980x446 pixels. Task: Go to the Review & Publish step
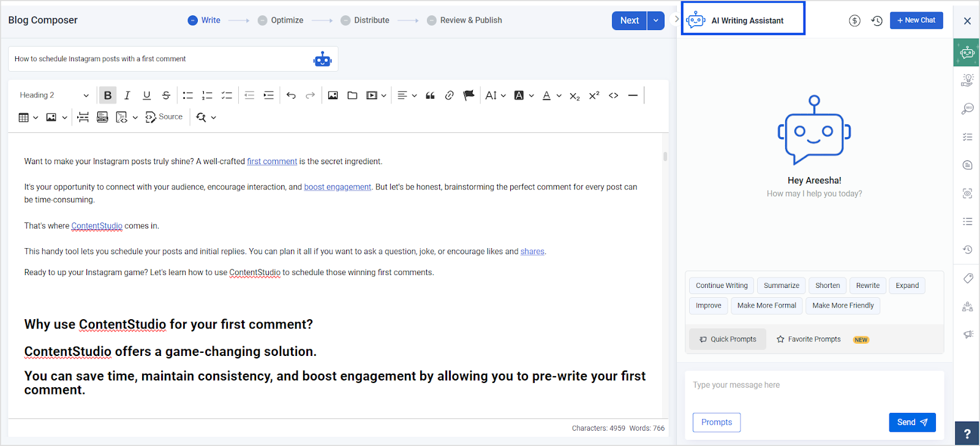pos(464,20)
